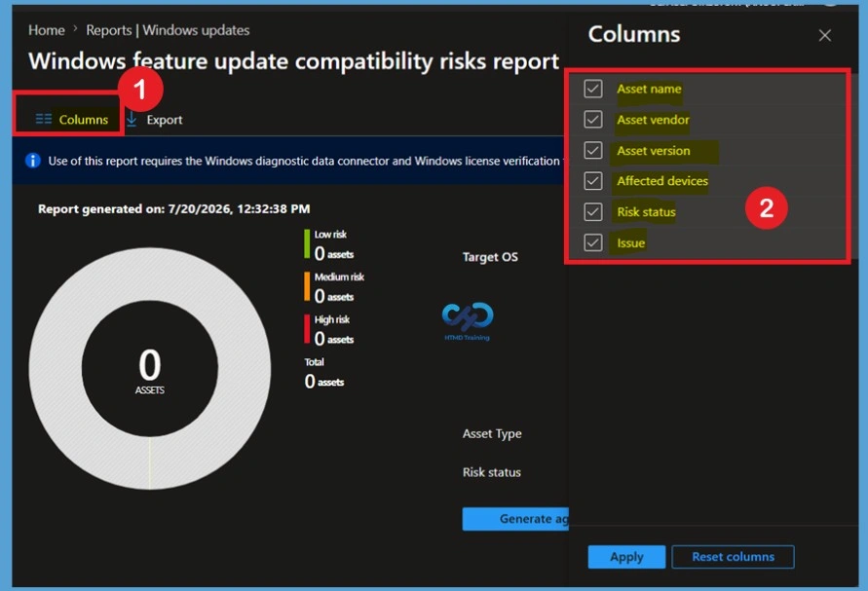
Task: Disable the Risk status column checkbox
Action: tap(593, 212)
